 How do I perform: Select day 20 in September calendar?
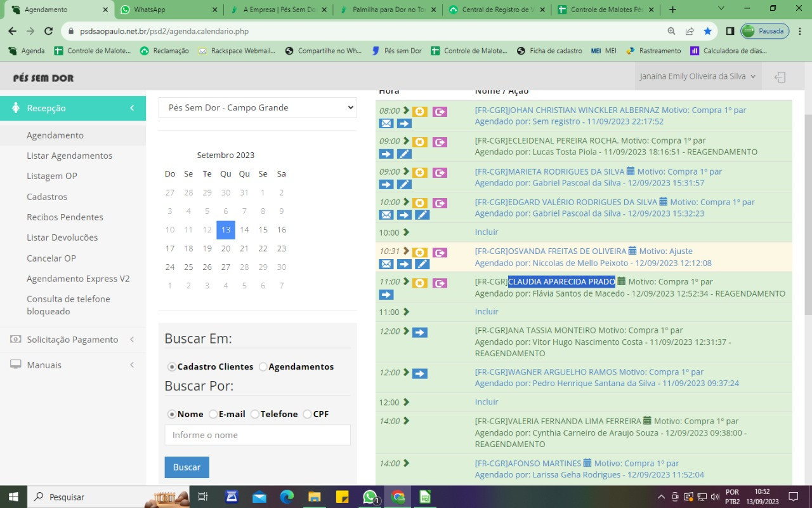pos(226,248)
